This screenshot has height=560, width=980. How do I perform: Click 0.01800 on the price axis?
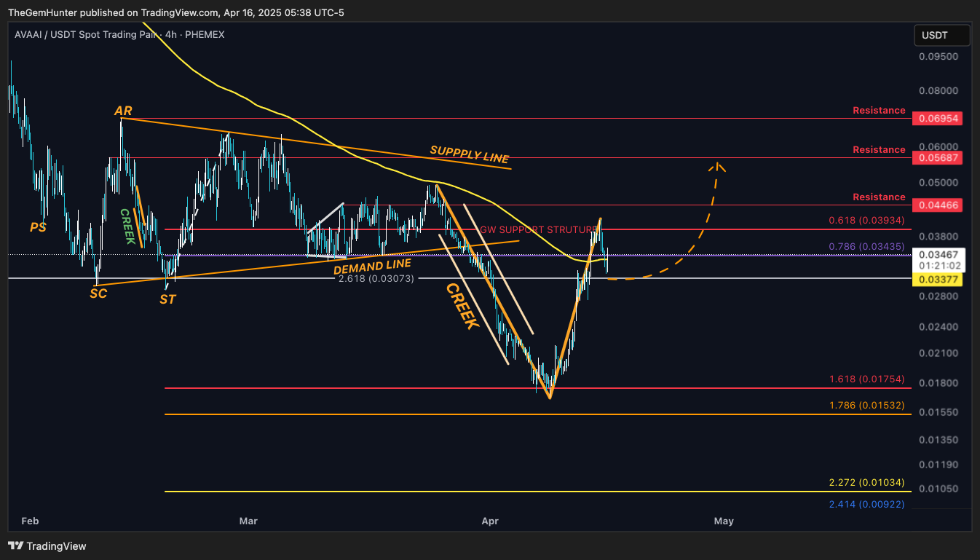tap(938, 383)
